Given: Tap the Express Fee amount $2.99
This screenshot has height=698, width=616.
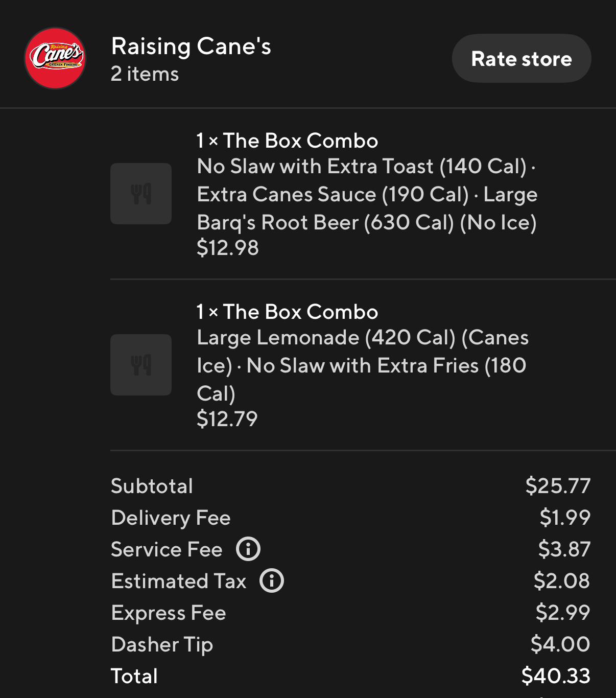Looking at the screenshot, I should click(563, 613).
